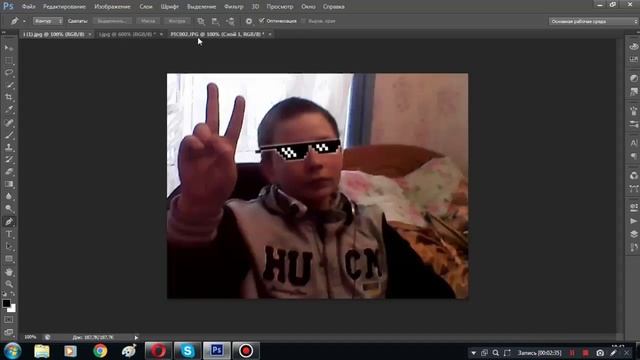This screenshot has height=360, width=640.
Task: Click the background white color swatch
Action: [12, 309]
